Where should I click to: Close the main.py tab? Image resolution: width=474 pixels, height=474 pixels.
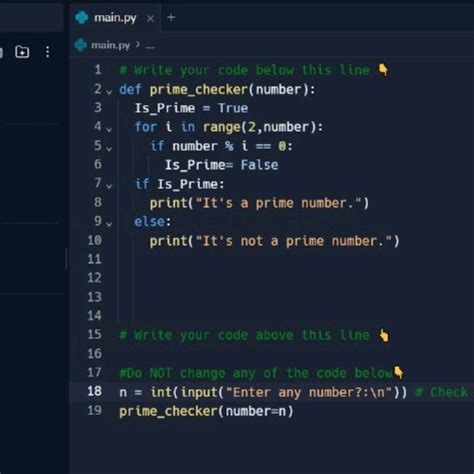(150, 18)
